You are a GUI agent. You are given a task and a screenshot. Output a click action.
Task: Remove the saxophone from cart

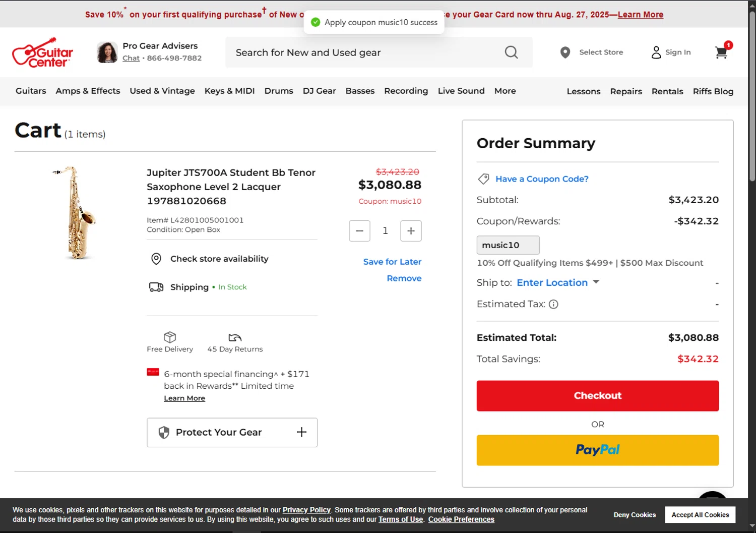click(404, 278)
